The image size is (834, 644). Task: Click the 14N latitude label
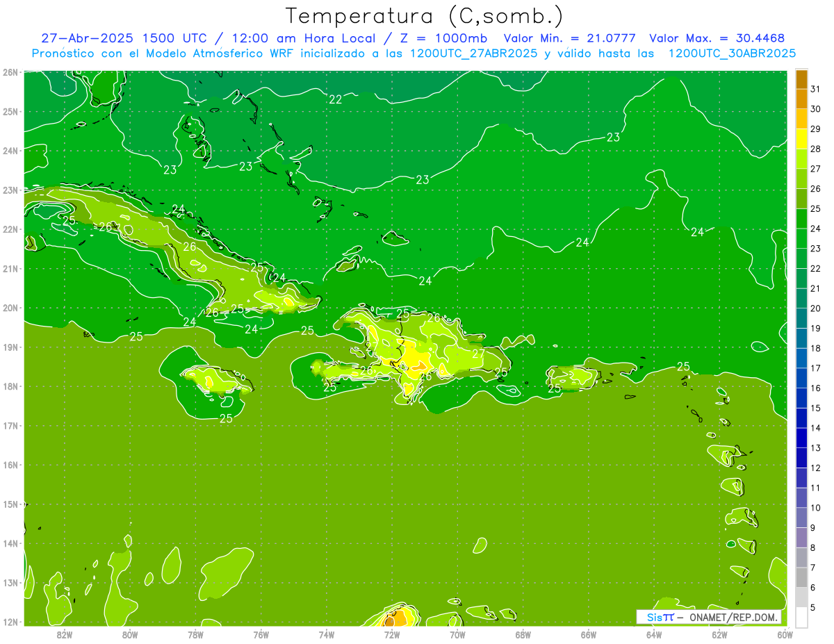pos(10,543)
